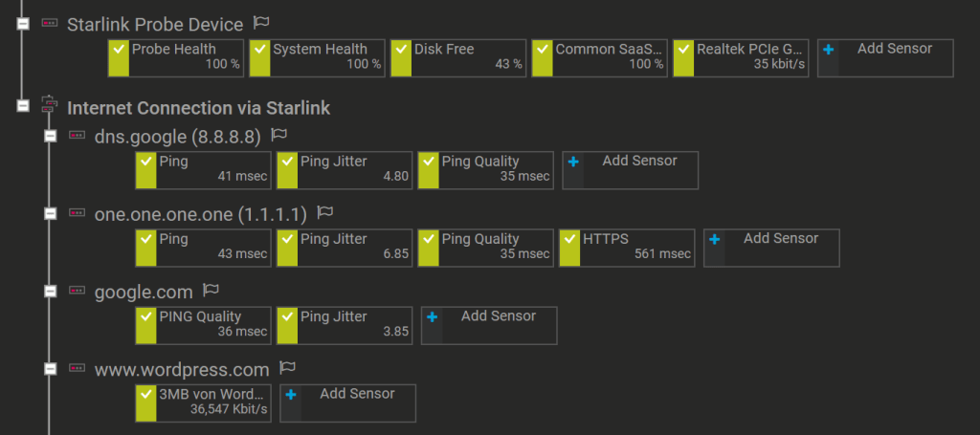Collapse the Starlink Probe Device node
Image resolution: width=980 pixels, height=435 pixels.
(23, 24)
